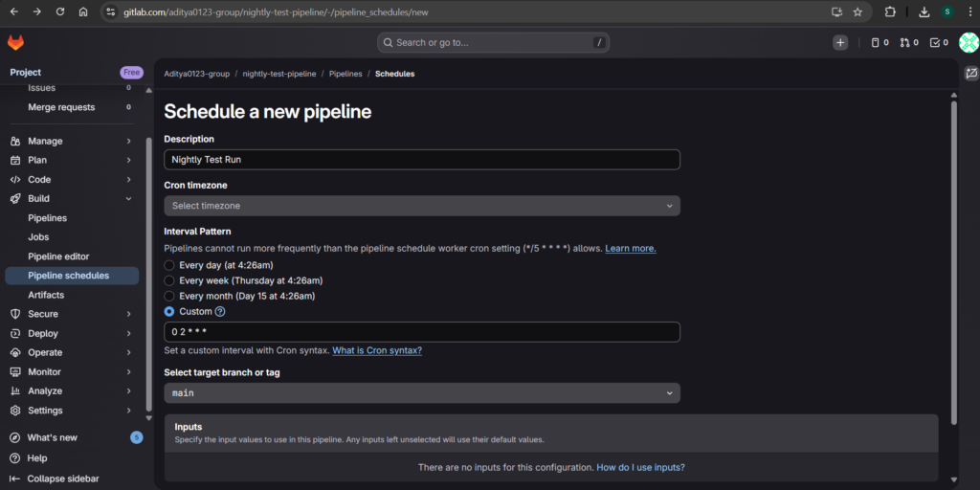Bookmark this page with the star icon
This screenshot has height=490, width=980.
[857, 11]
